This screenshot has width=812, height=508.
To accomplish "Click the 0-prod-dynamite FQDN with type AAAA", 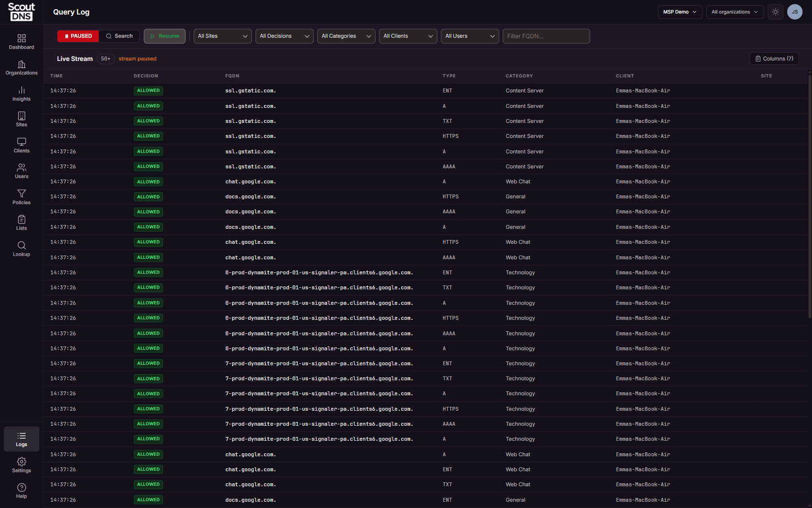I will 319,334.
